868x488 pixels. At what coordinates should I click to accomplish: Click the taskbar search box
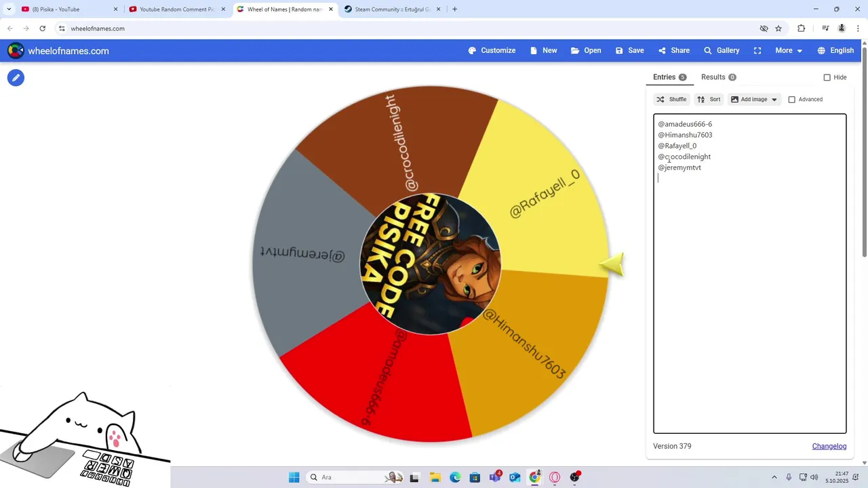tap(355, 477)
